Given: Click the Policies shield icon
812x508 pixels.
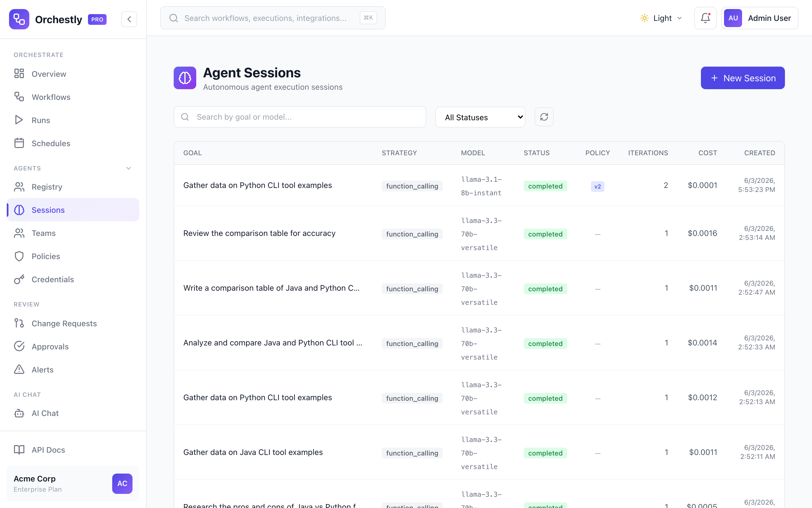Looking at the screenshot, I should point(19,256).
